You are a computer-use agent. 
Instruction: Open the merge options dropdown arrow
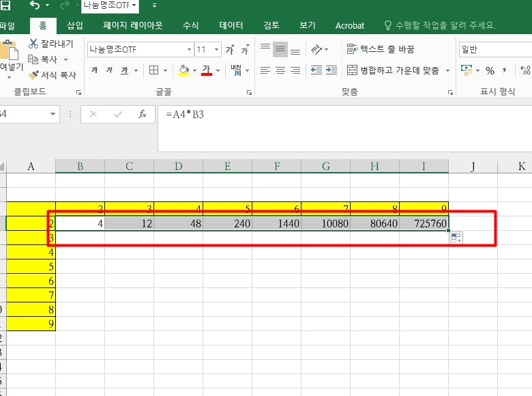(x=447, y=70)
